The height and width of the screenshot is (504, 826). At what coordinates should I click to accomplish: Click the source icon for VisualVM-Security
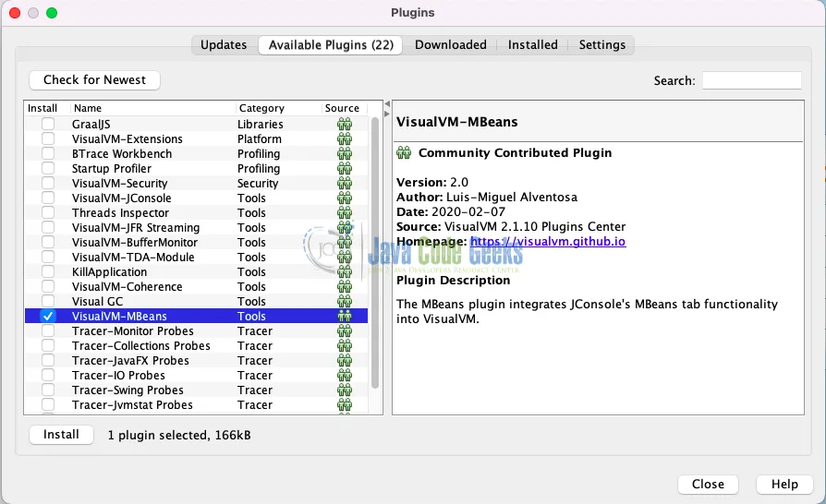345,183
